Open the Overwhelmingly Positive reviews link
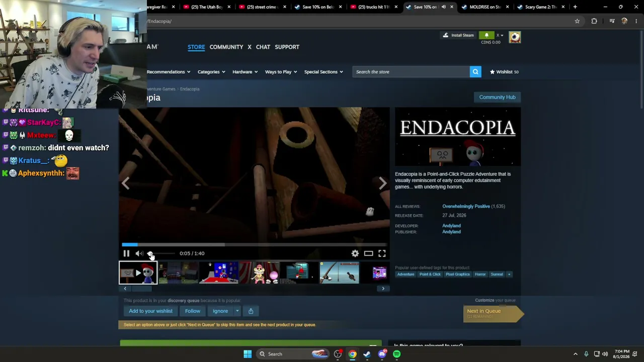Viewport: 644px width, 362px height. tap(466, 206)
